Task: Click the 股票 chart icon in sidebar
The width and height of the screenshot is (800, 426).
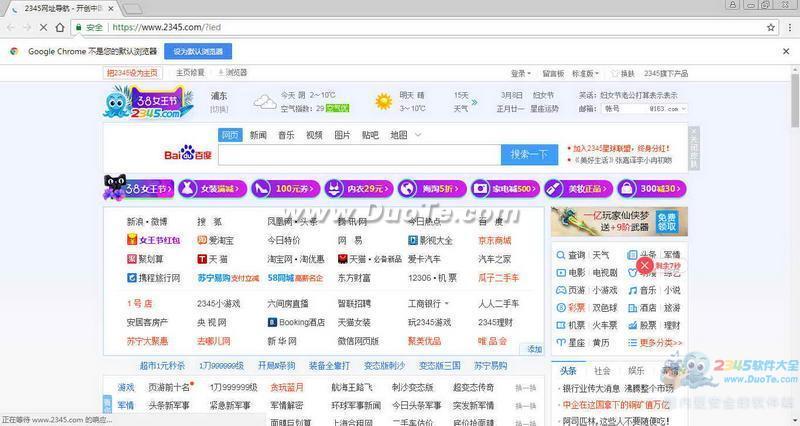Action: [x=633, y=325]
